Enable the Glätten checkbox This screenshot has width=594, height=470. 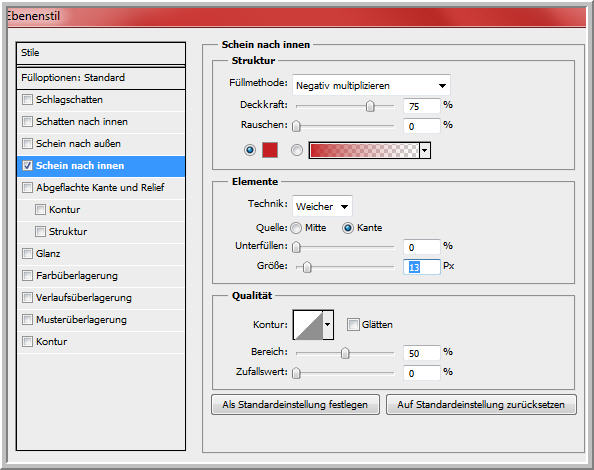[353, 325]
